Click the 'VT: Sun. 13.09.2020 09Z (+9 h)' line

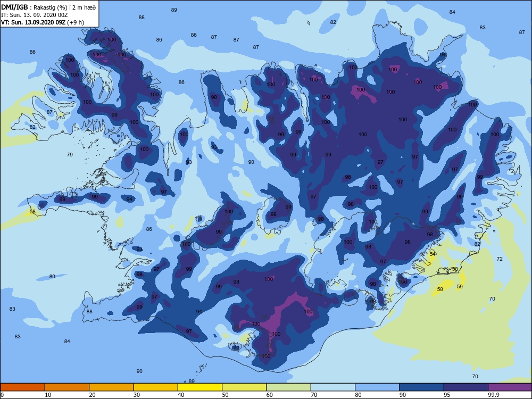pos(43,22)
